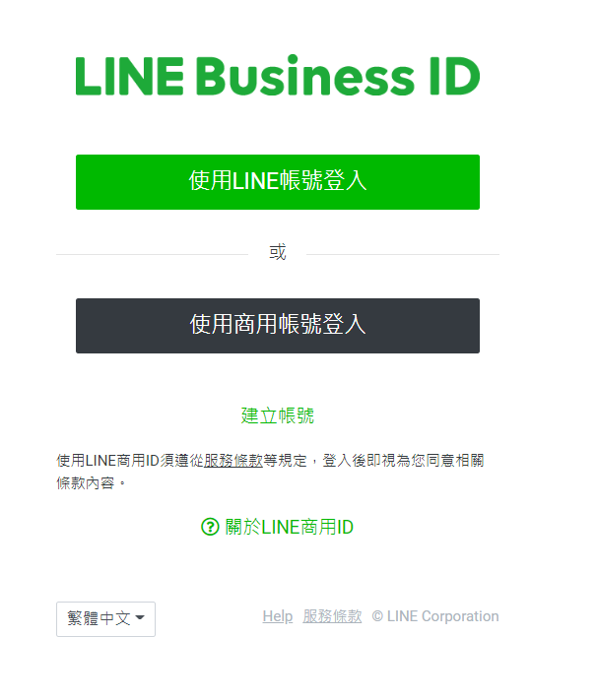Click the word Business in the logo
This screenshot has height=700, width=598.
[x=306, y=76]
